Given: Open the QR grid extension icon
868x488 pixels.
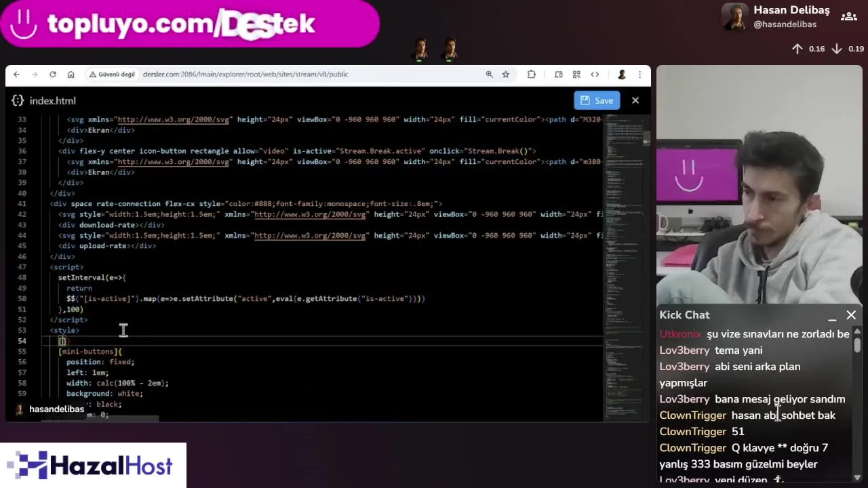Looking at the screenshot, I should tap(576, 75).
